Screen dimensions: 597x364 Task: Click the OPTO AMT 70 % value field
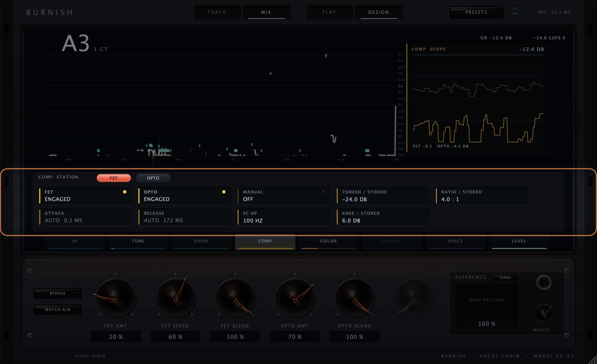[295, 337]
